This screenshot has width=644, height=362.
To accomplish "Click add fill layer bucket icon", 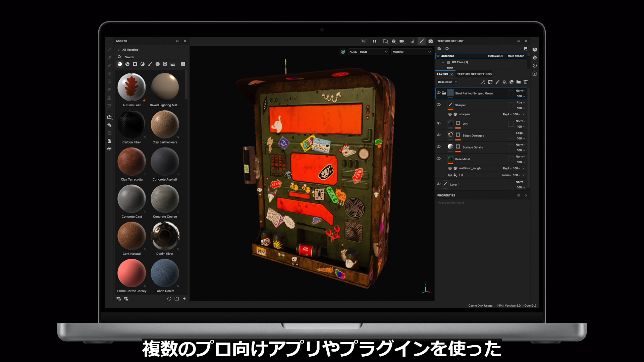I will [x=504, y=82].
